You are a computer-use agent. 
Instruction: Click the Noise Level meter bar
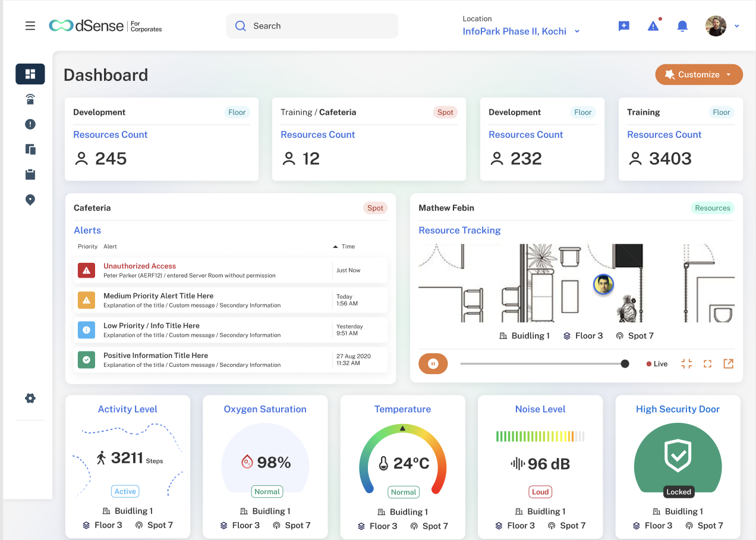coord(540,437)
